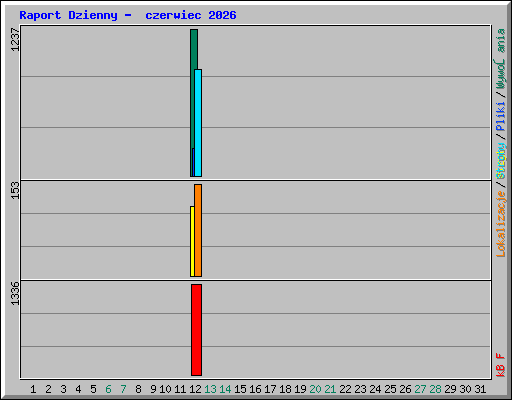The width and height of the screenshot is (512, 400).
Task: Click the 1336 y-axis value label
Action: (x=15, y=293)
